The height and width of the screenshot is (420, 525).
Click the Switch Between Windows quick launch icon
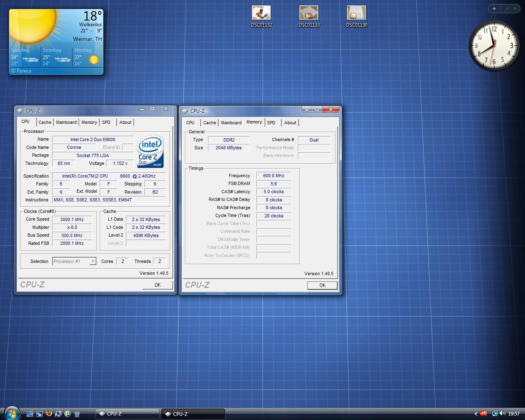(39, 414)
